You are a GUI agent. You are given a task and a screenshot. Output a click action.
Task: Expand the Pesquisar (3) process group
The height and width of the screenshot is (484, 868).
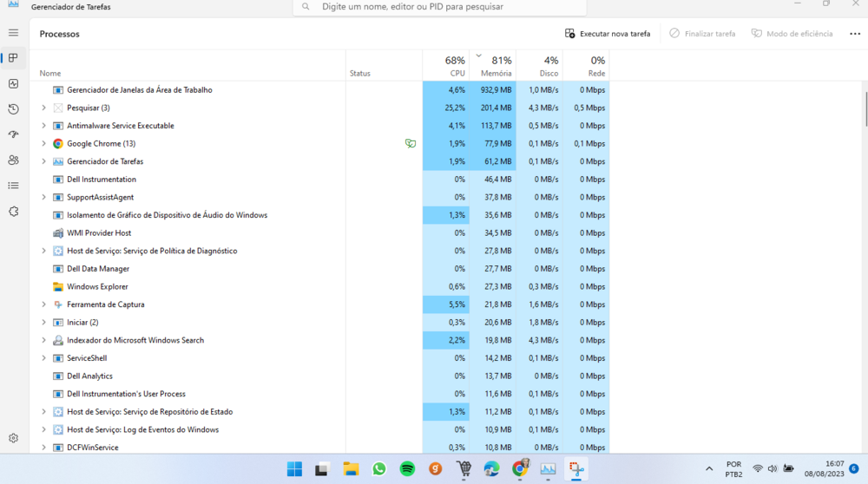[x=44, y=108]
